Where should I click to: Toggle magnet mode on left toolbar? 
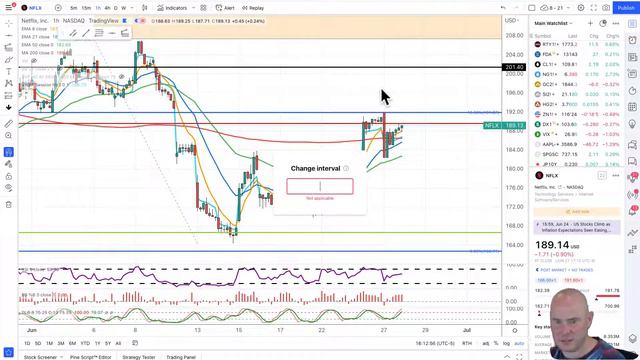pyautogui.click(x=9, y=152)
